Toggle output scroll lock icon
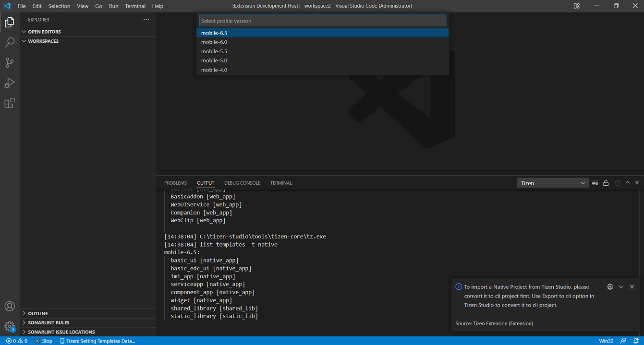644x345 pixels. [x=606, y=183]
